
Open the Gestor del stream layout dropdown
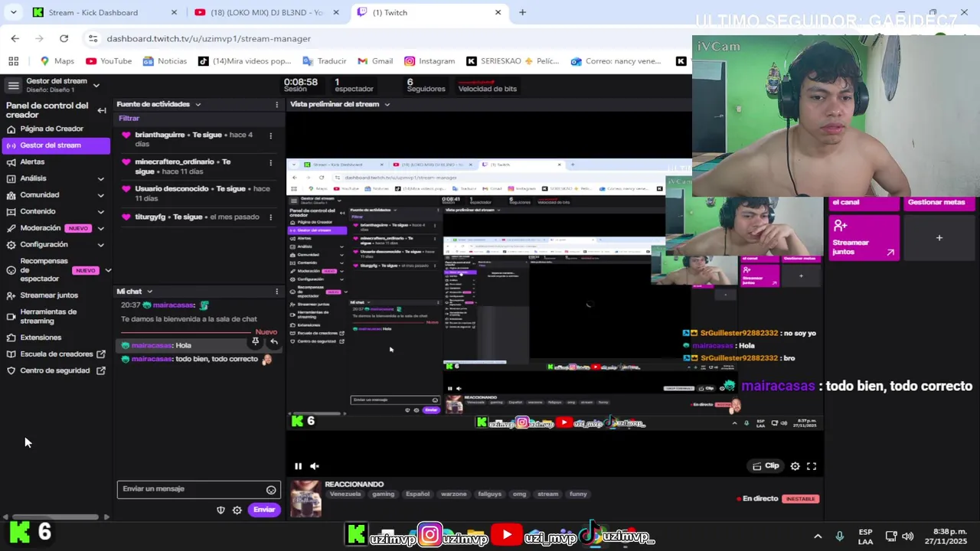click(96, 85)
